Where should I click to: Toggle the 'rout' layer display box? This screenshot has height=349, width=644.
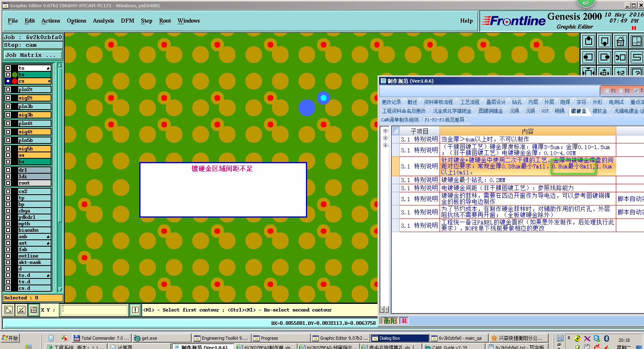click(8, 183)
